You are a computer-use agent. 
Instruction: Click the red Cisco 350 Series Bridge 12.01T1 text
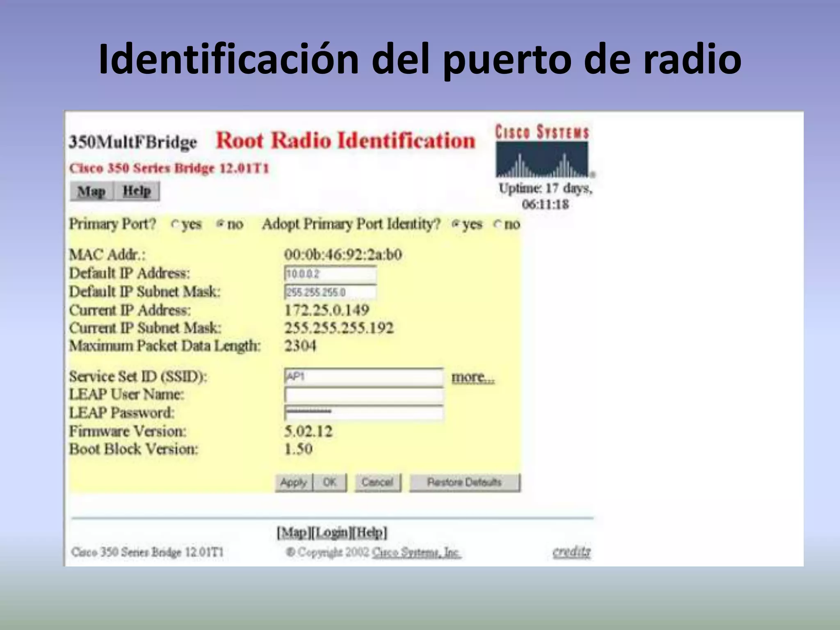[x=169, y=168]
